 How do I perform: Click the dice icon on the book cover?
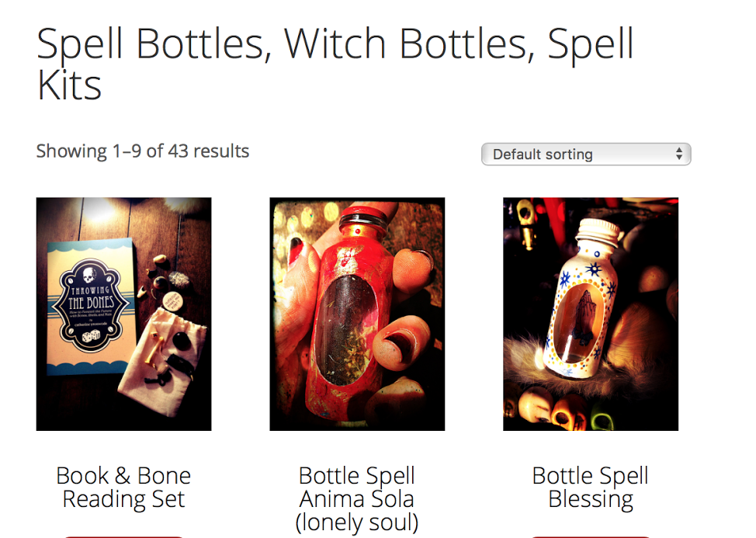point(91,336)
